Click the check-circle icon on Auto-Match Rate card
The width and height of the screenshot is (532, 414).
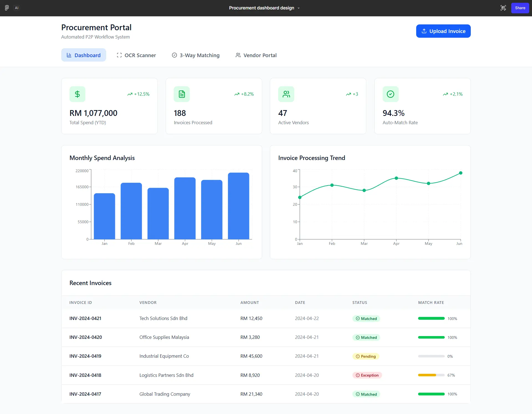pyautogui.click(x=391, y=94)
